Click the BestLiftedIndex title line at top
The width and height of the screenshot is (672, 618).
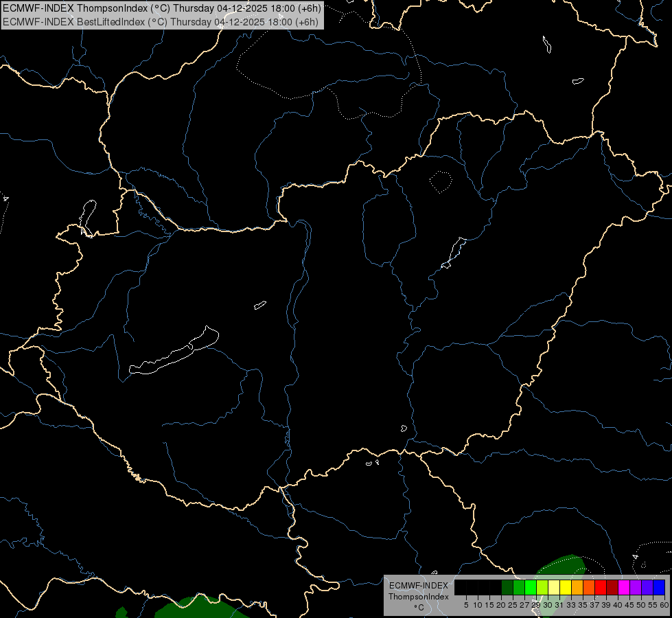[x=161, y=22]
